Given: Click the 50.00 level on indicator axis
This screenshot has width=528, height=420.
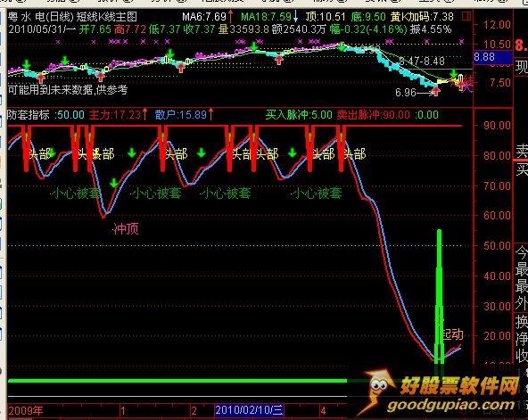Looking at the screenshot, I should (497, 246).
